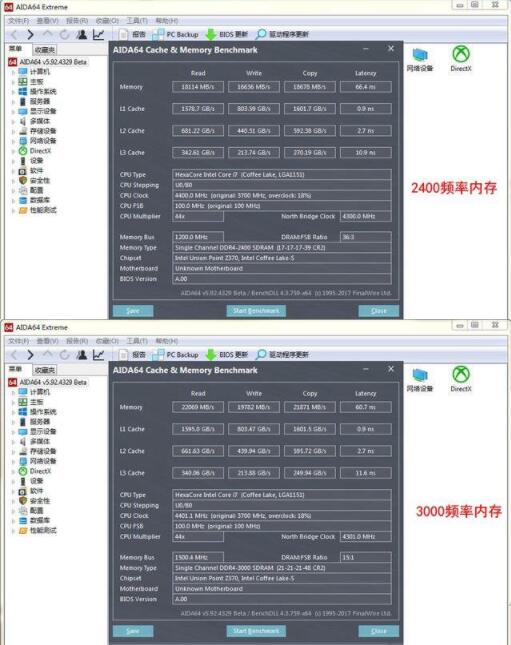Expand 操作系统 tree node in 2400频率内存 window
This screenshot has height=645, width=511.
pos(13,92)
